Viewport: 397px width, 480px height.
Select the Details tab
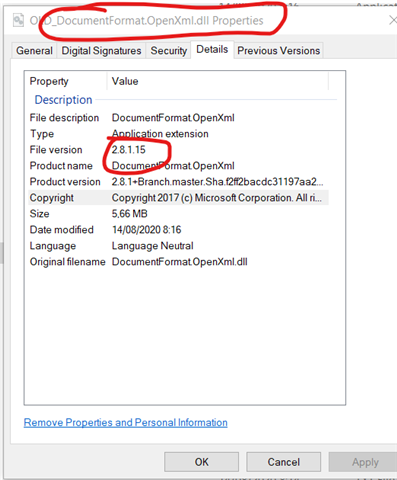(x=212, y=50)
